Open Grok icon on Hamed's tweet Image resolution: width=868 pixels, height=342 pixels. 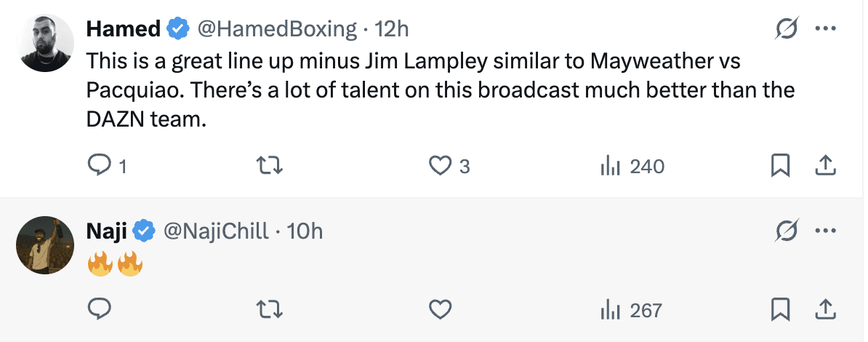pos(787,29)
